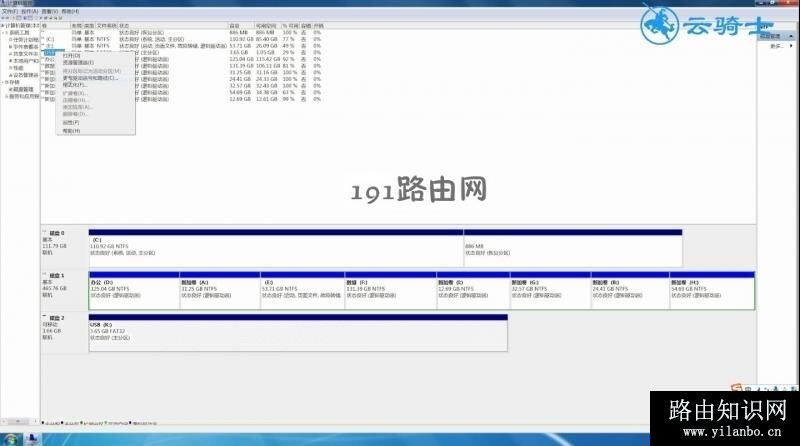Select 磁盘管理 in the tree

[23, 89]
